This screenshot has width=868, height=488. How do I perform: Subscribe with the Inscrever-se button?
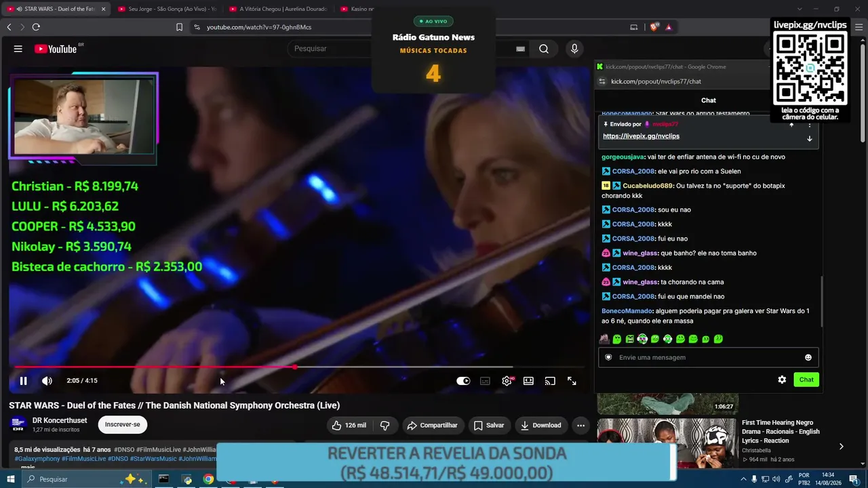(123, 424)
